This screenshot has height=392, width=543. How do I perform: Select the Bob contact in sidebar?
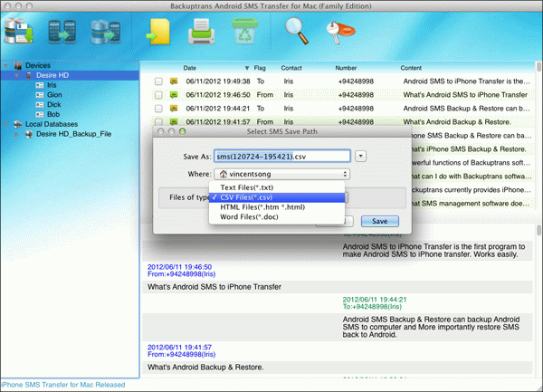coord(53,114)
